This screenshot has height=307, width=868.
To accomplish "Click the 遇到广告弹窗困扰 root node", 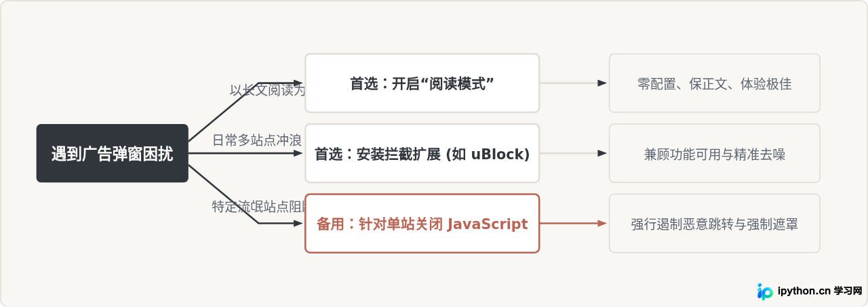I will pyautogui.click(x=112, y=153).
